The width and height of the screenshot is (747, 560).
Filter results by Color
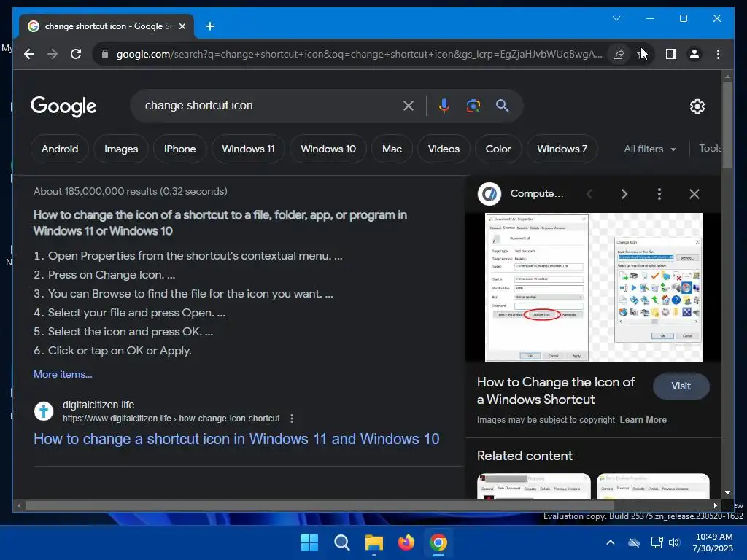[x=498, y=149]
